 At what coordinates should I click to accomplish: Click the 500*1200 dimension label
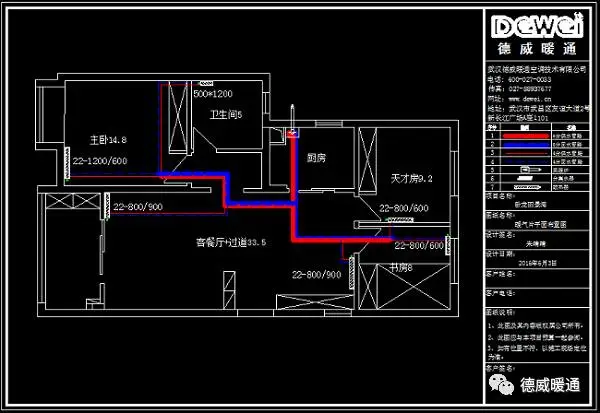(213, 94)
